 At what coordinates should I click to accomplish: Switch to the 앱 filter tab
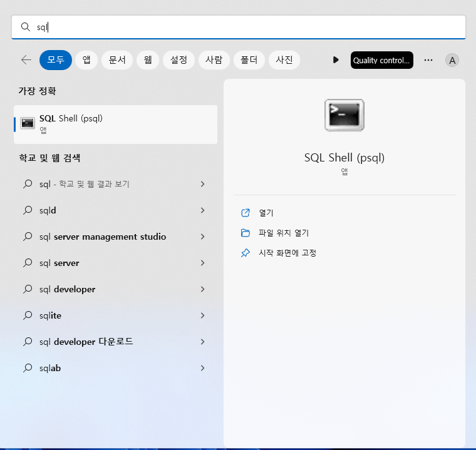coord(86,60)
